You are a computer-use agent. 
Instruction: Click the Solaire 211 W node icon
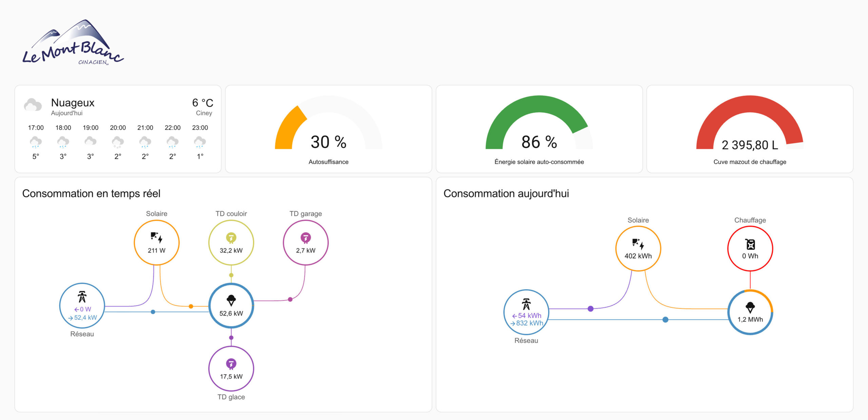point(156,237)
